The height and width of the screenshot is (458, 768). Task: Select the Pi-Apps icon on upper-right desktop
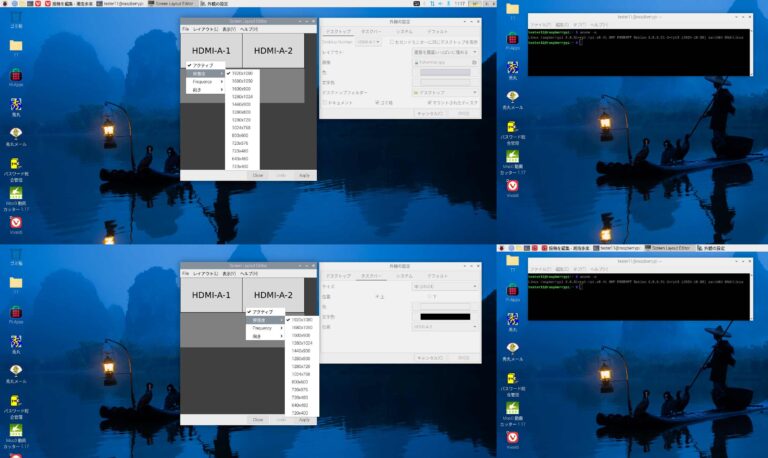(x=512, y=41)
